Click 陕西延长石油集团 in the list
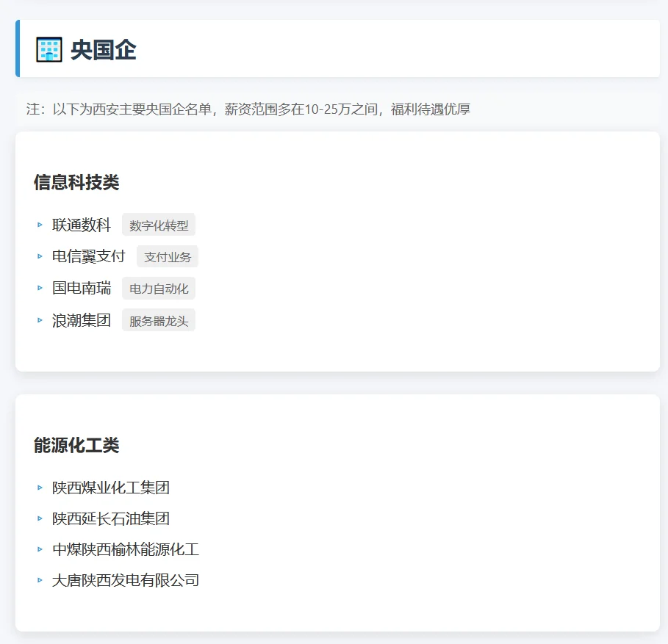This screenshot has height=644, width=668. pyautogui.click(x=111, y=518)
